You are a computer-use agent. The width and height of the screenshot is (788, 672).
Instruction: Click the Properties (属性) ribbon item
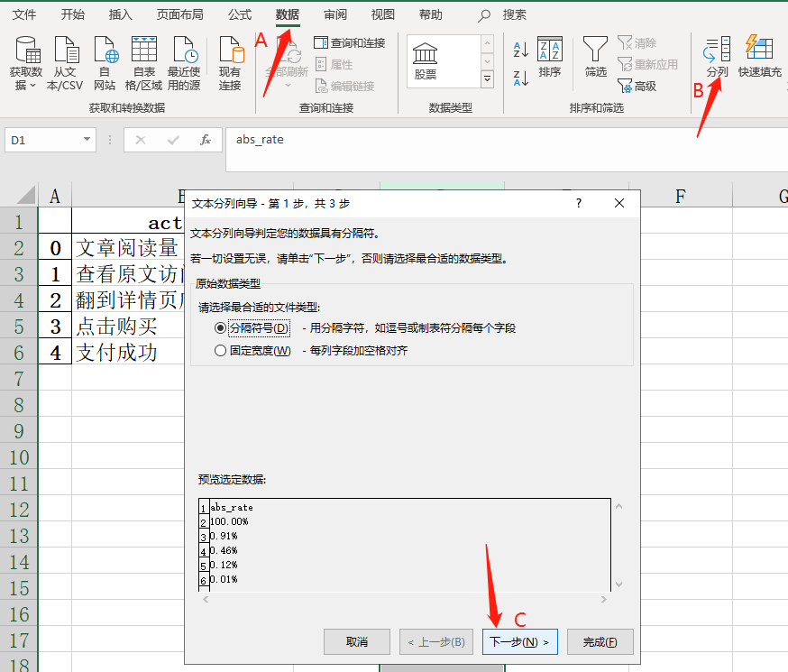pyautogui.click(x=334, y=64)
